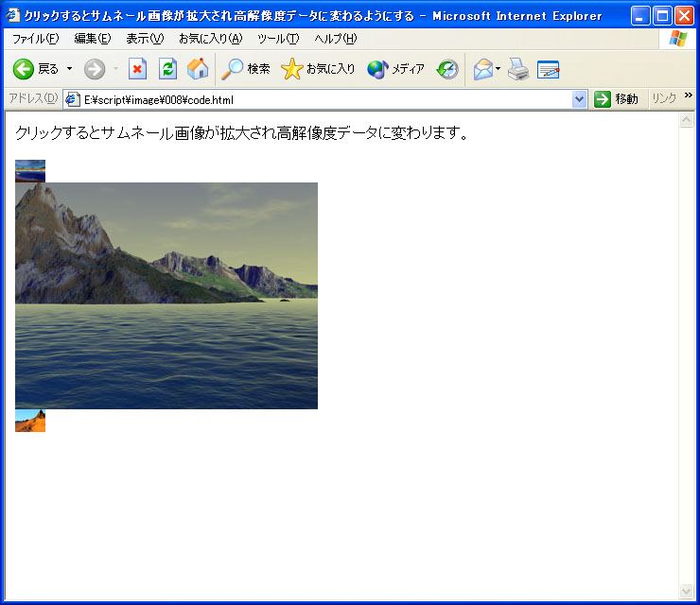Go to the Home page icon
The image size is (700, 605).
click(198, 69)
